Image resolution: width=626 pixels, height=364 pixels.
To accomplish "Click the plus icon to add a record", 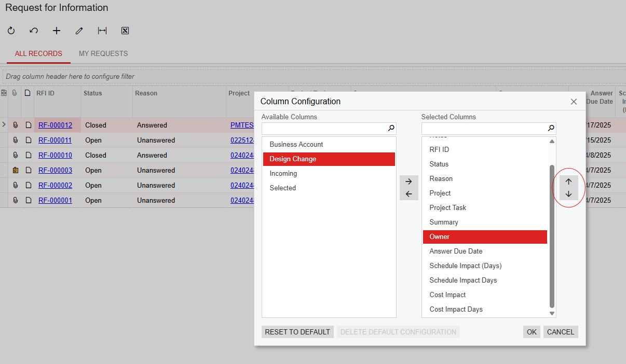I will pos(57,31).
